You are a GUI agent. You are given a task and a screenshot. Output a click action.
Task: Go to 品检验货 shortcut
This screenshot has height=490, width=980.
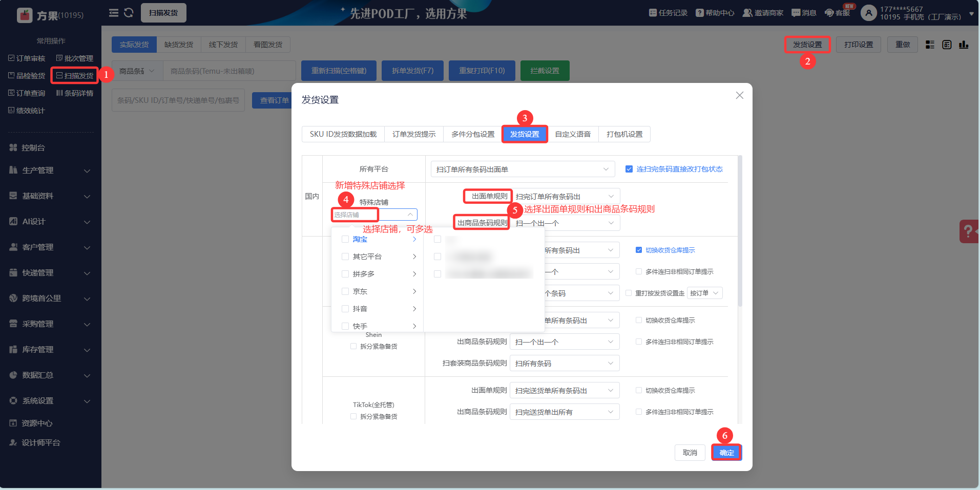coord(27,76)
